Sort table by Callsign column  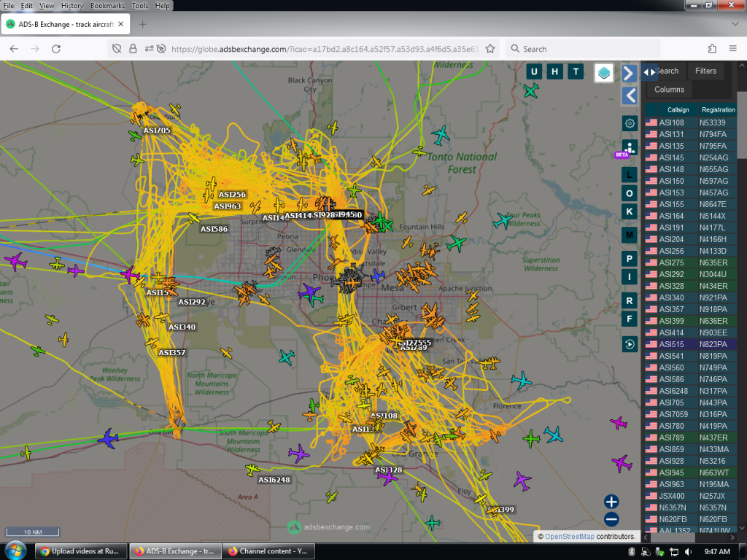click(x=678, y=110)
